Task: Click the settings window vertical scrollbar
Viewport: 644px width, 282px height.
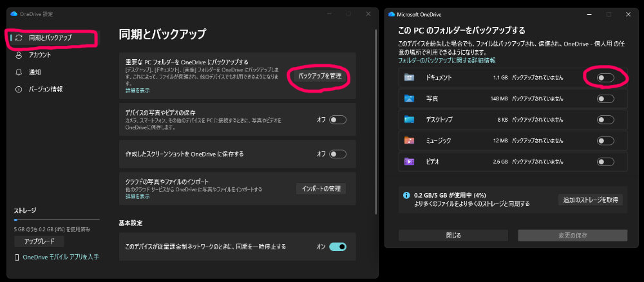Action: (x=376, y=122)
